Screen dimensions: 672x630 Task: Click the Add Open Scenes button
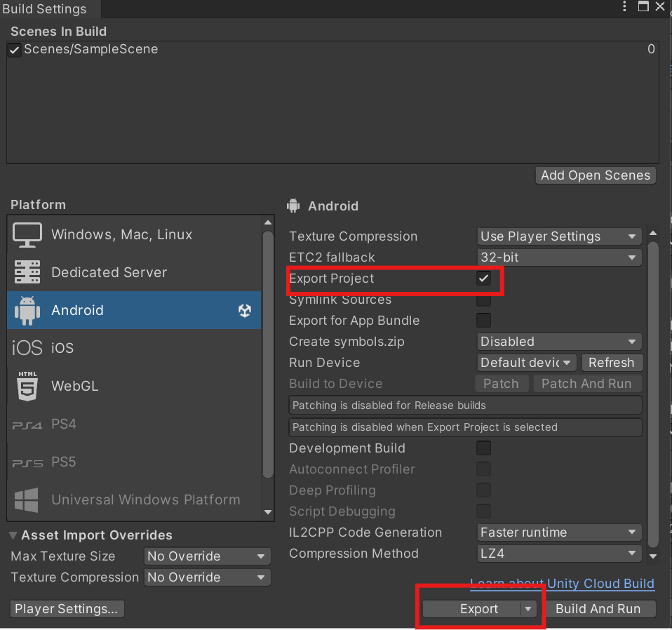click(x=595, y=175)
